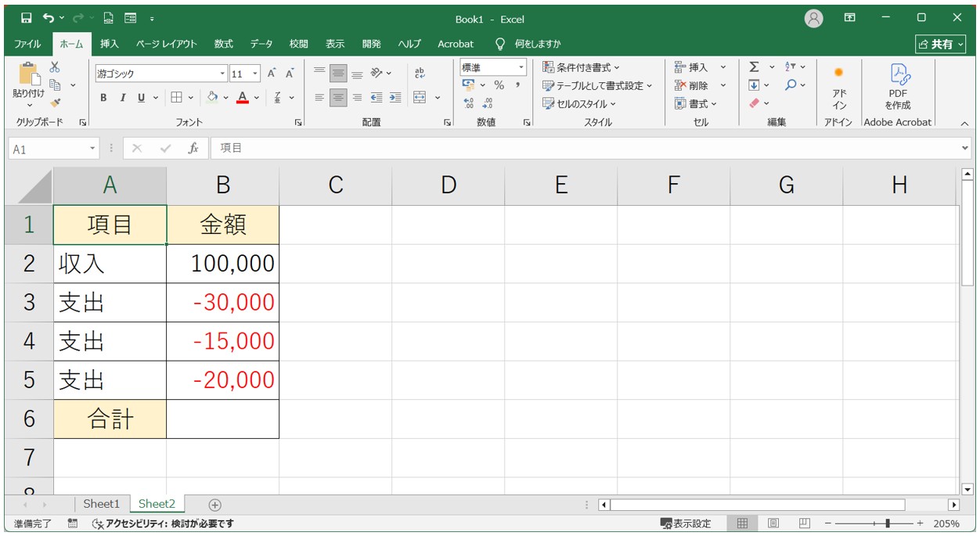
Task: Toggle left text alignment
Action: [319, 98]
